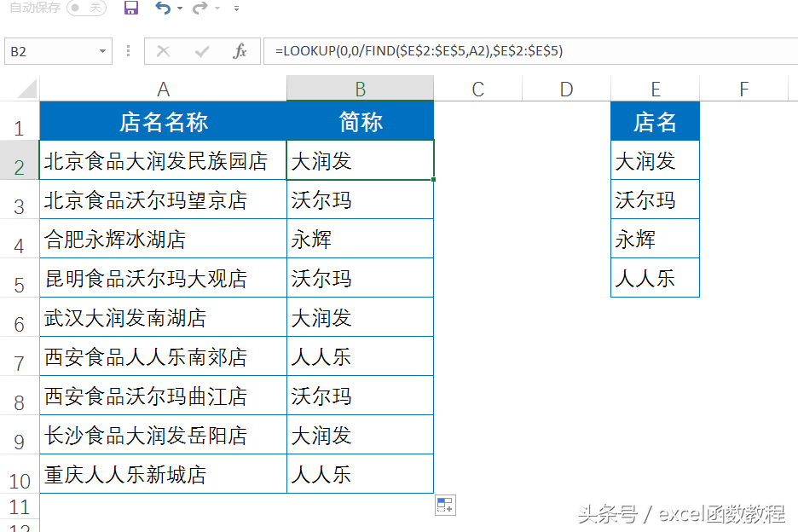Click cell 北京食品沃尔玛望京店
This screenshot has width=798, height=532.
tap(164, 199)
